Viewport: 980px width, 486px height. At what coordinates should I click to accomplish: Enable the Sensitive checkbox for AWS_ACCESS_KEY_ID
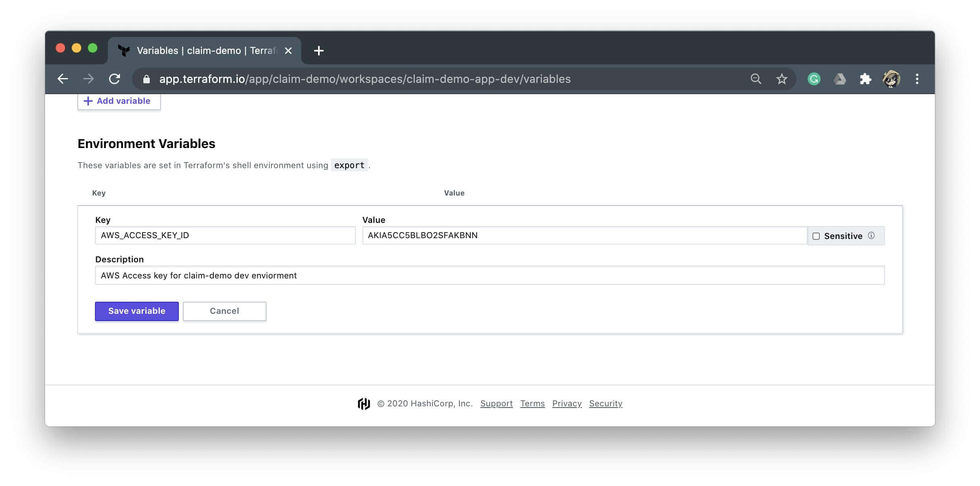[816, 235]
